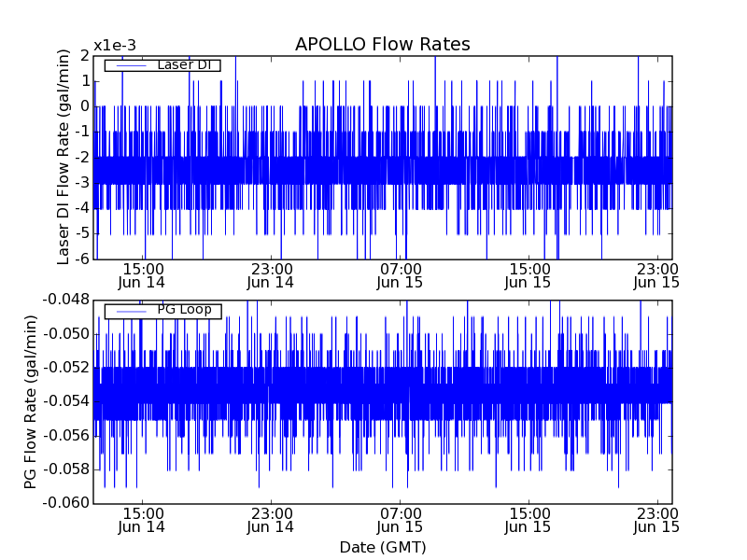
Task: Click the '-6' tick on the Laser DI axis
Action: pyautogui.click(x=82, y=259)
